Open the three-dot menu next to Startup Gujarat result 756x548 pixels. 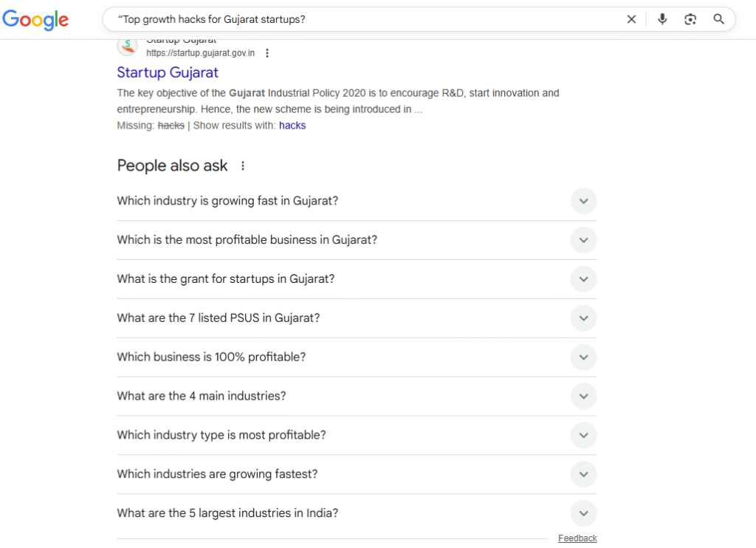click(267, 52)
